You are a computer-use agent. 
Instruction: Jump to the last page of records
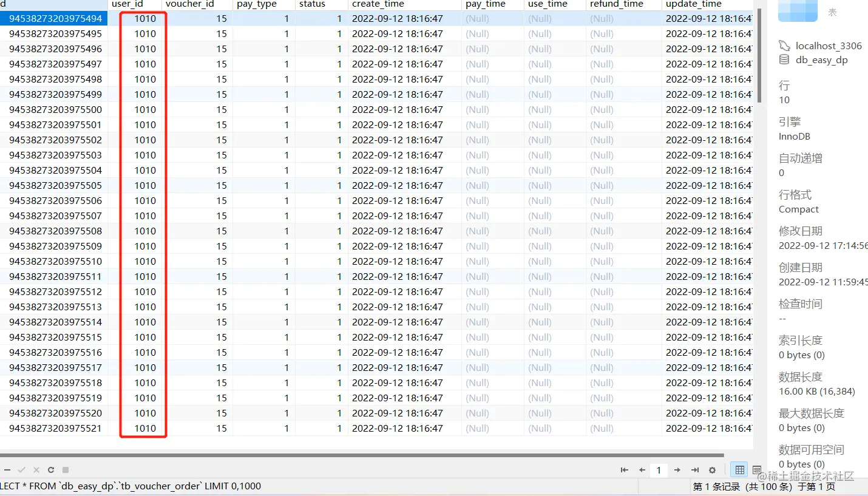pos(695,470)
